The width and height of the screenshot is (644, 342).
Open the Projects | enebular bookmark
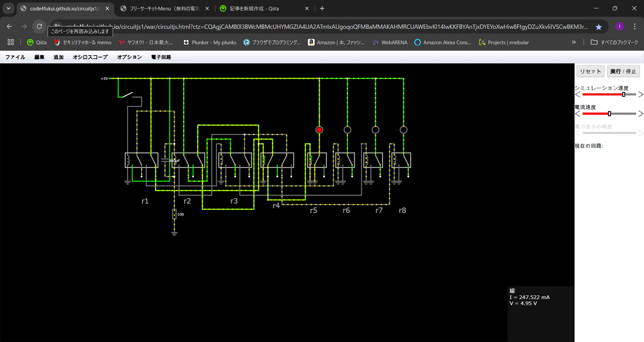(504, 42)
